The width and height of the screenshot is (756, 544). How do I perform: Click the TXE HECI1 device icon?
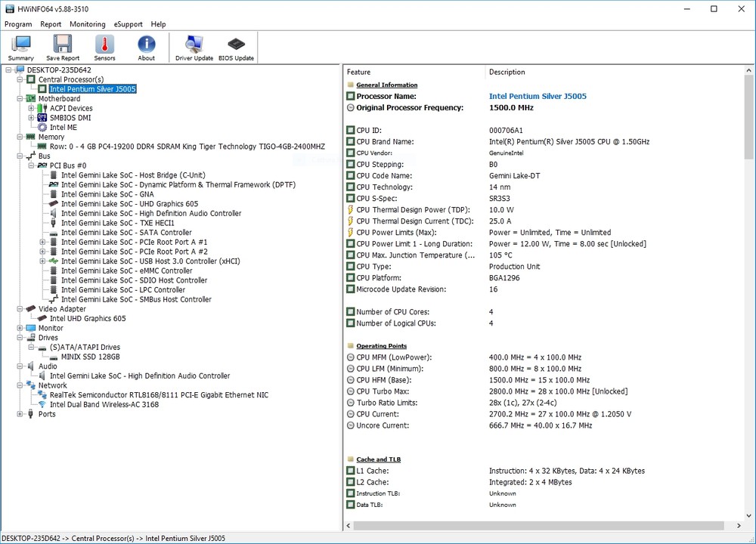click(54, 223)
